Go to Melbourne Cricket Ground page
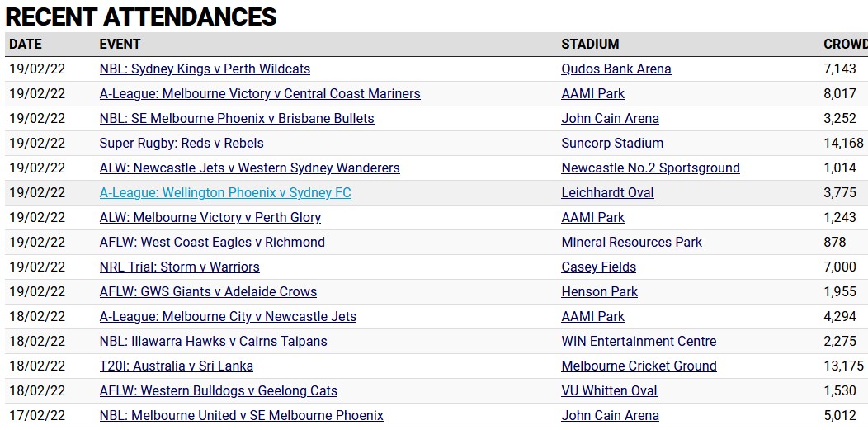This screenshot has width=868, height=430. coord(639,366)
